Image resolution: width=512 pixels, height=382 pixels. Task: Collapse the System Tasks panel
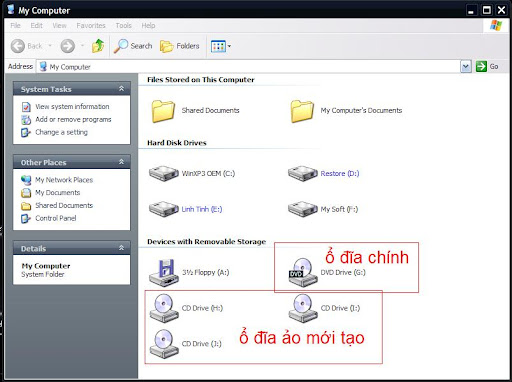click(121, 88)
